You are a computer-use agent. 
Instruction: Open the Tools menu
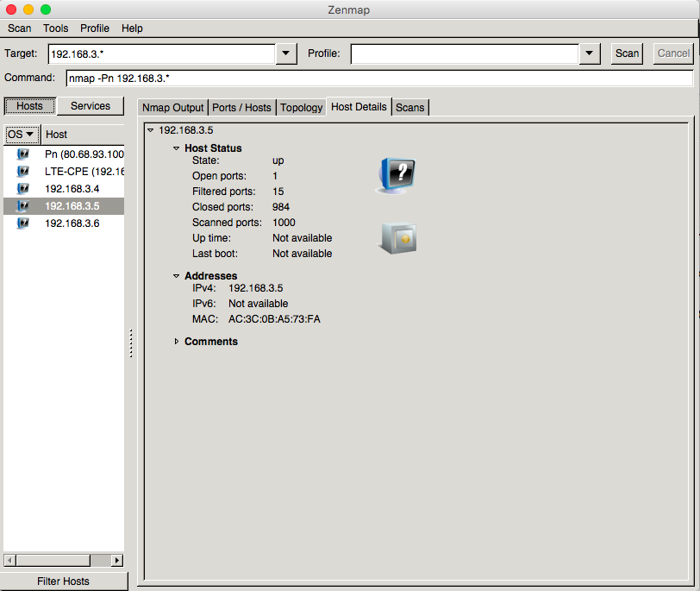point(56,28)
